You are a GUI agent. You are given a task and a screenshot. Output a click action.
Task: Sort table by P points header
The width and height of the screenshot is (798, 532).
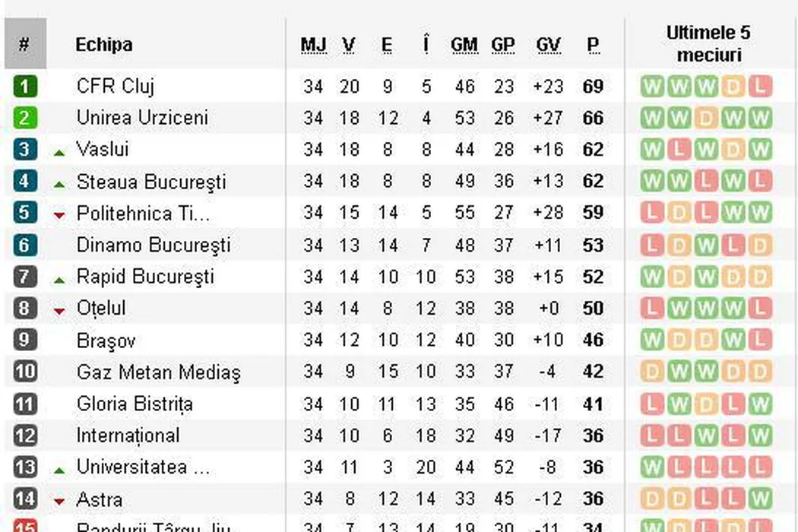point(593,46)
